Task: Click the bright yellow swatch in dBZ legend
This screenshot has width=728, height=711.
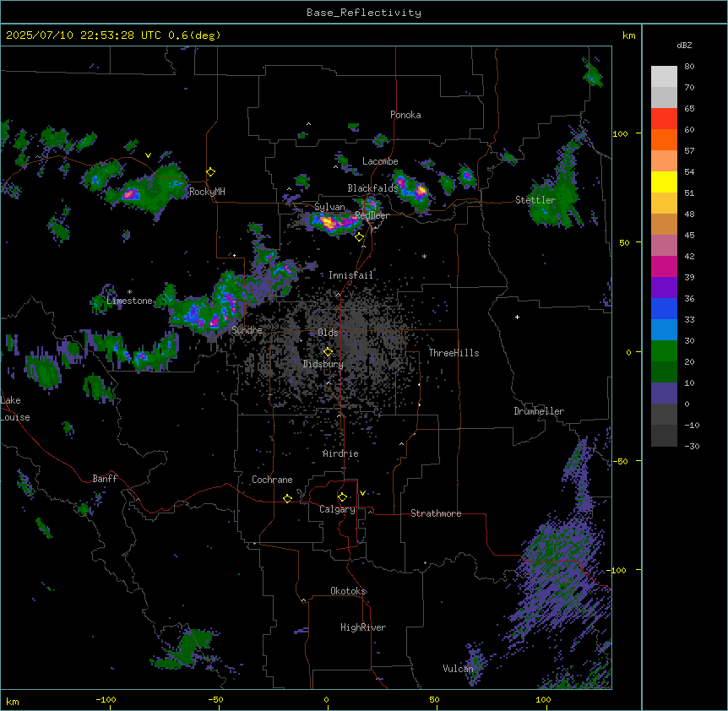Action: (x=664, y=182)
